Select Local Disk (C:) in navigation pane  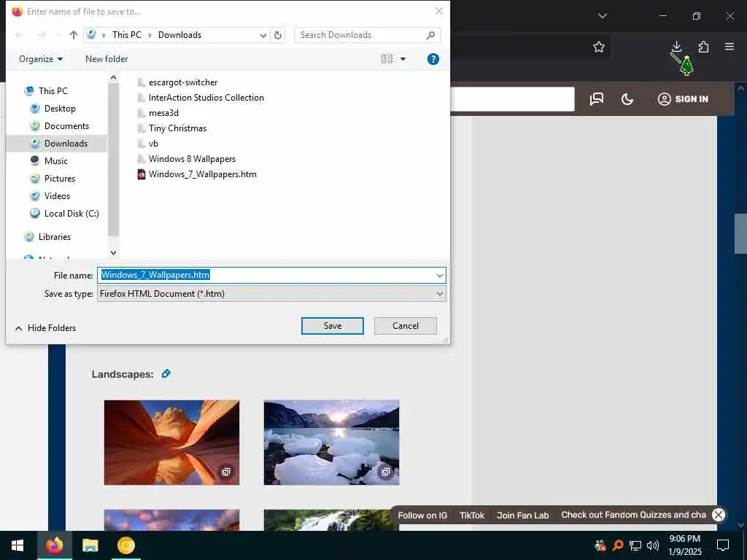pos(71,214)
